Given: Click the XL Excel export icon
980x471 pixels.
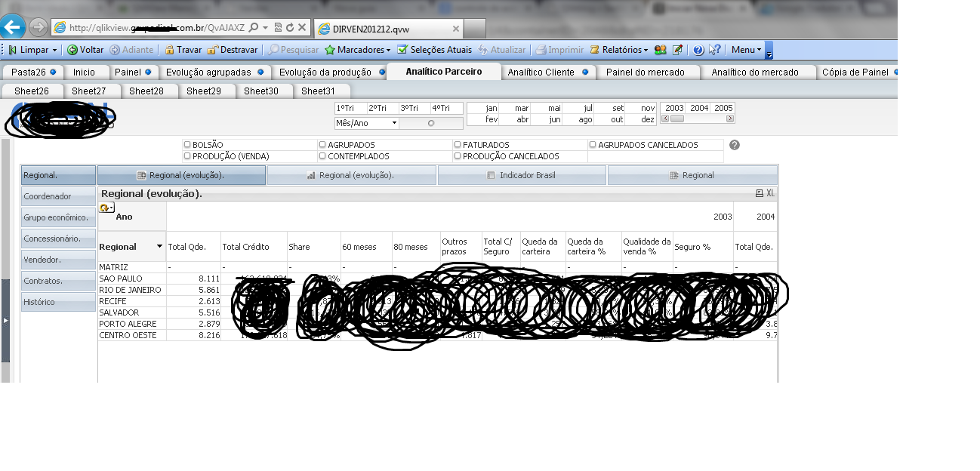Looking at the screenshot, I should coord(771,194).
